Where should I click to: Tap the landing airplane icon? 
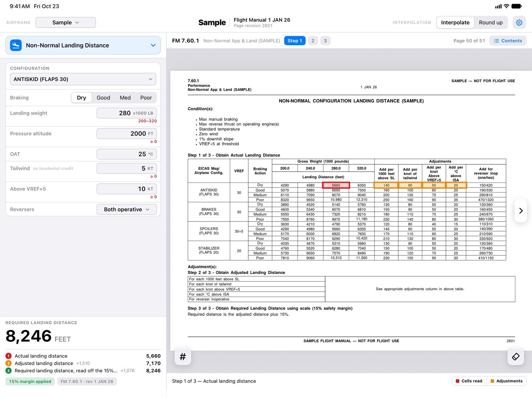(x=16, y=45)
